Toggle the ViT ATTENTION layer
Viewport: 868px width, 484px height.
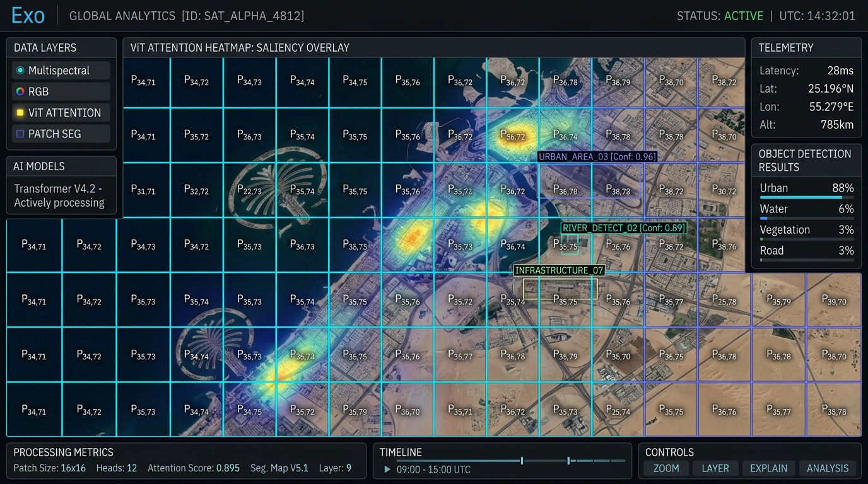coord(61,113)
